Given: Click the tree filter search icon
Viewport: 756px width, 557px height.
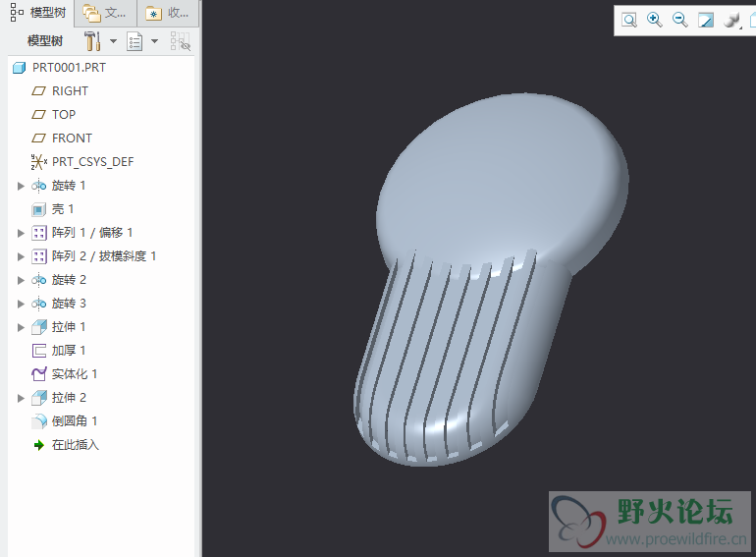Looking at the screenshot, I should point(181,41).
